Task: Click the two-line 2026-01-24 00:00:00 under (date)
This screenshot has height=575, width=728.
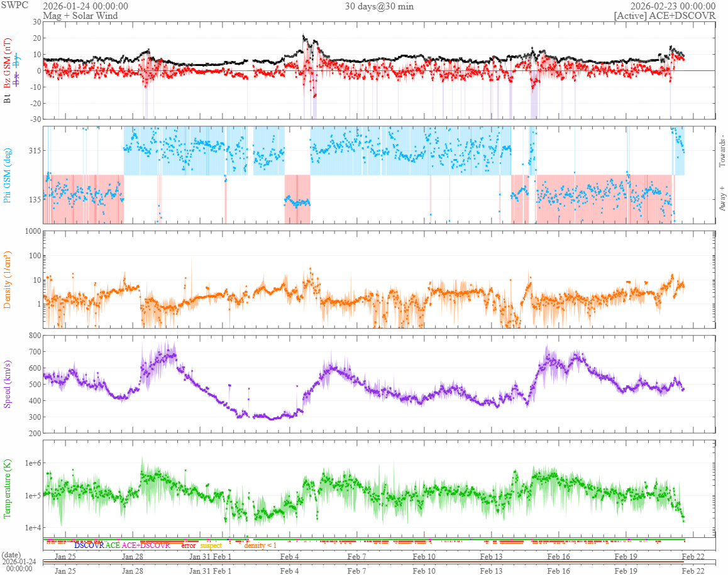Action: [x=19, y=565]
